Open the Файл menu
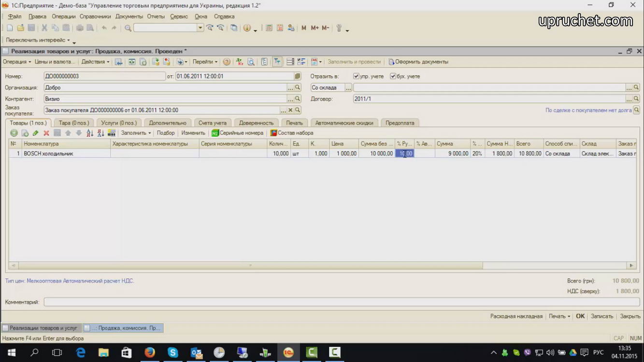Image resolution: width=644 pixels, height=362 pixels. coord(14,16)
